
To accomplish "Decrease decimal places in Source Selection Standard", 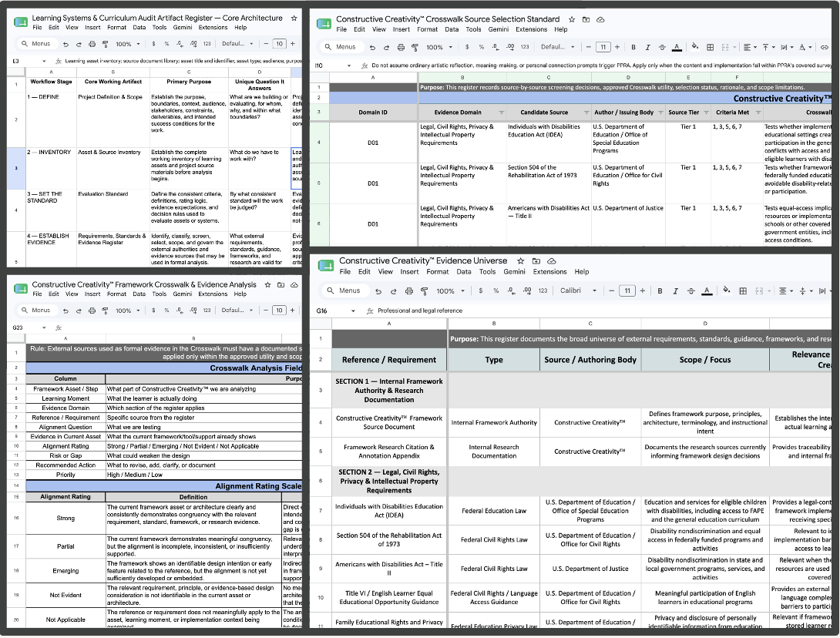I will (496, 47).
